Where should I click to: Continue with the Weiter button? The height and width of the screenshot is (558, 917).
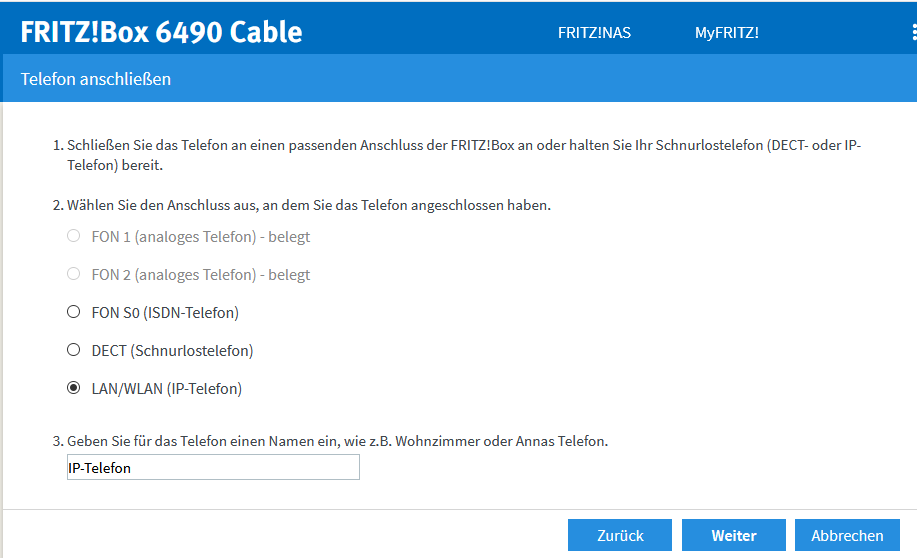pyautogui.click(x=733, y=535)
